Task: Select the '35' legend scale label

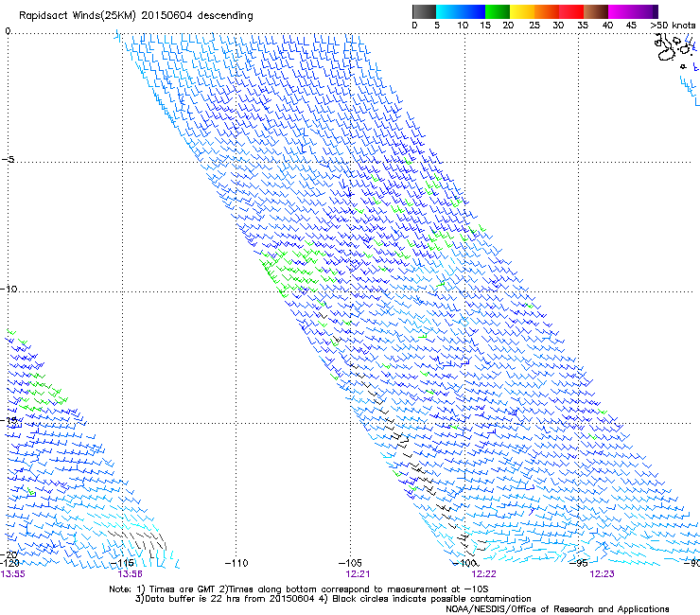Action: (583, 26)
